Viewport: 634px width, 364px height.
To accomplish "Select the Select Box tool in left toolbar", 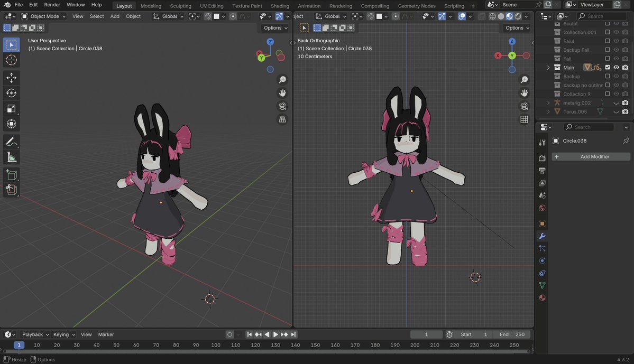I will click(x=11, y=44).
